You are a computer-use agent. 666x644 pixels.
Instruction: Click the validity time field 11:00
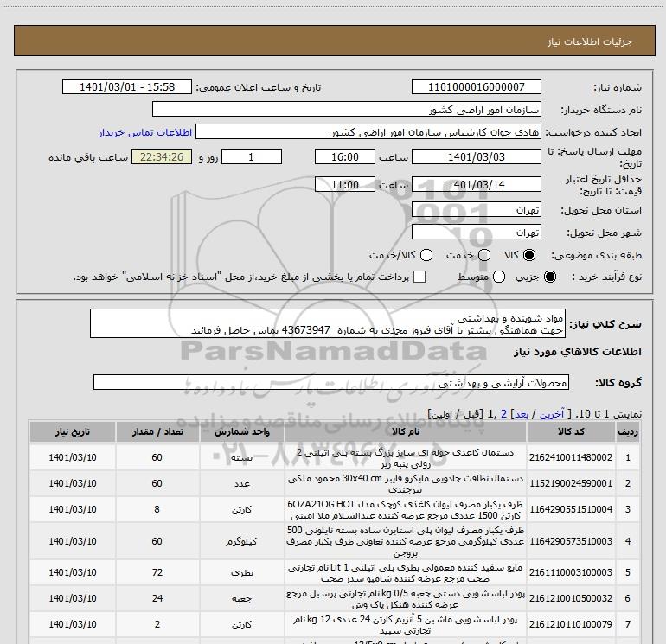tap(345, 184)
